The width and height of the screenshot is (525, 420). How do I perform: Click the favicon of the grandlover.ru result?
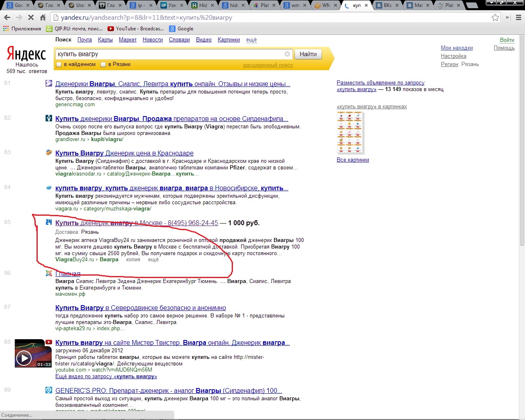point(49,119)
